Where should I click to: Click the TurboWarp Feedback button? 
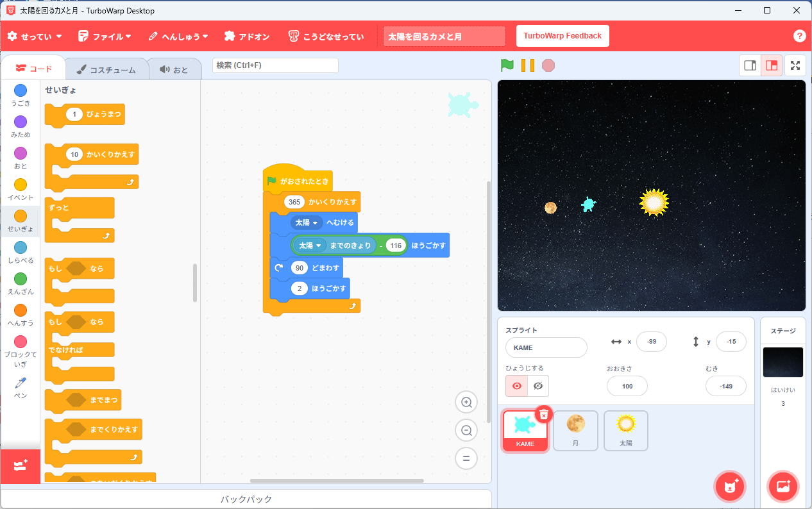coord(562,36)
